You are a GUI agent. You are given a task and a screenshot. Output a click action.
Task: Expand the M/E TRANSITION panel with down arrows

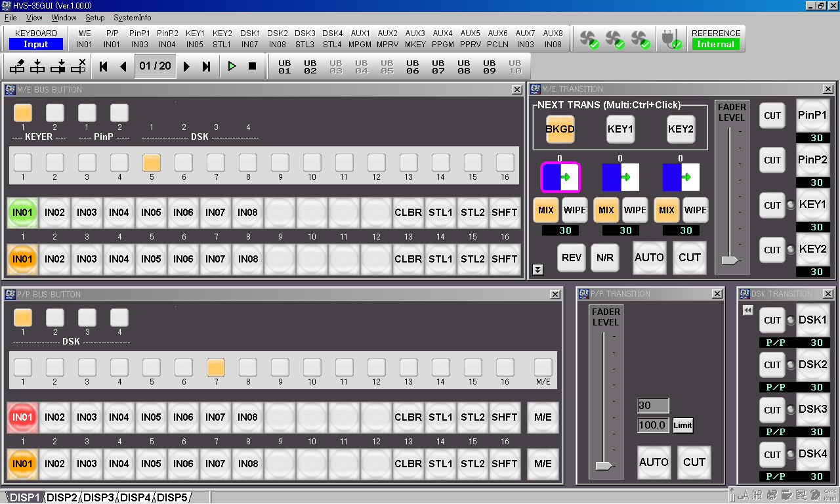tap(538, 269)
